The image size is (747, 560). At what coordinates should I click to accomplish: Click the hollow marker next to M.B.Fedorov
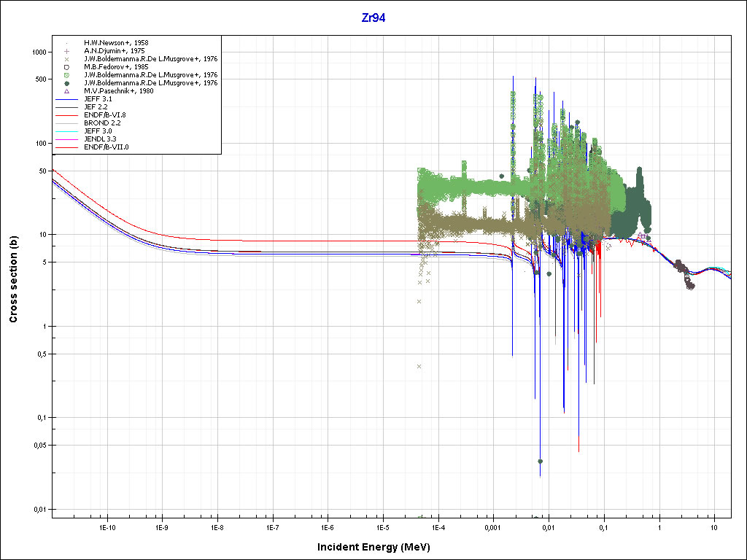tap(66, 67)
